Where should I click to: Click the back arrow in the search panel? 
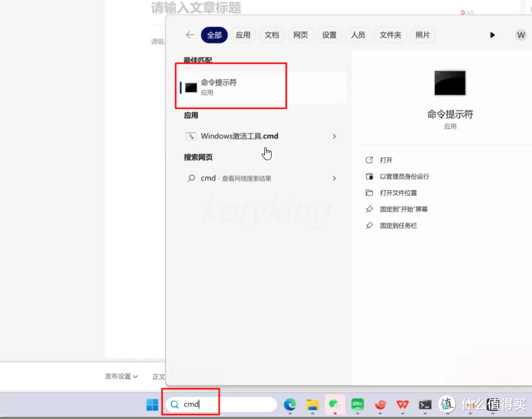(189, 35)
